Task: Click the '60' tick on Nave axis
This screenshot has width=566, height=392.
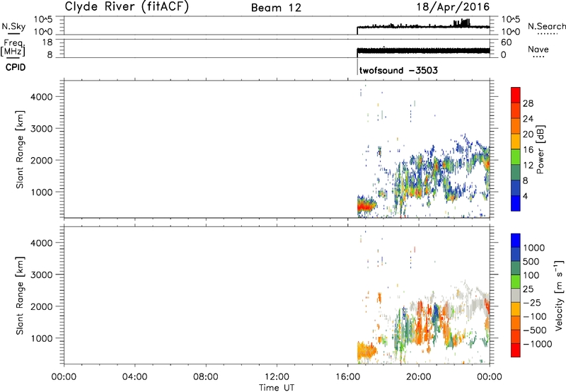Action: pos(506,42)
